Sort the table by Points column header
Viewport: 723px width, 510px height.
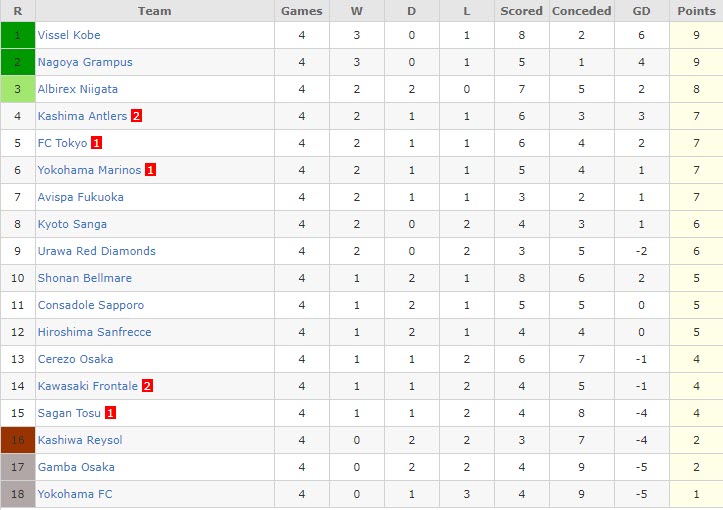coord(696,11)
